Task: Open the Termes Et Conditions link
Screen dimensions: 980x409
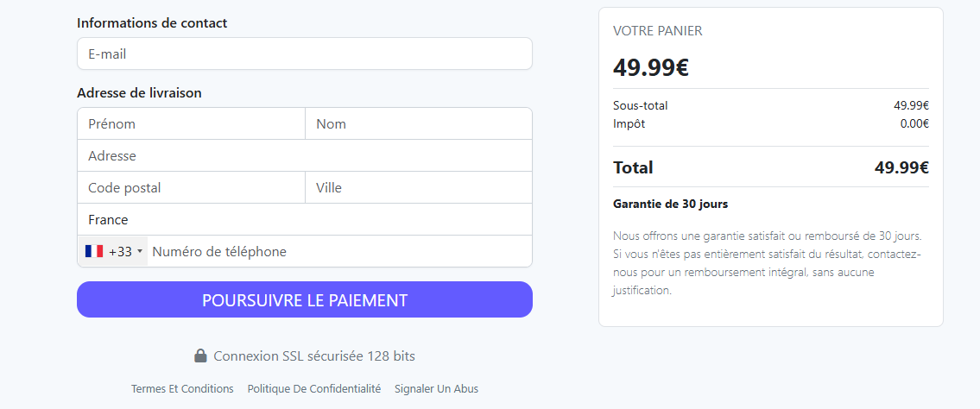Action: pyautogui.click(x=182, y=388)
